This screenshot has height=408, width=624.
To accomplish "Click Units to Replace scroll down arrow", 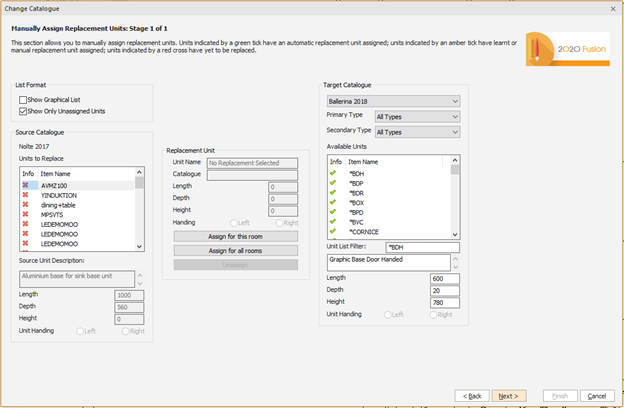I will (x=139, y=246).
